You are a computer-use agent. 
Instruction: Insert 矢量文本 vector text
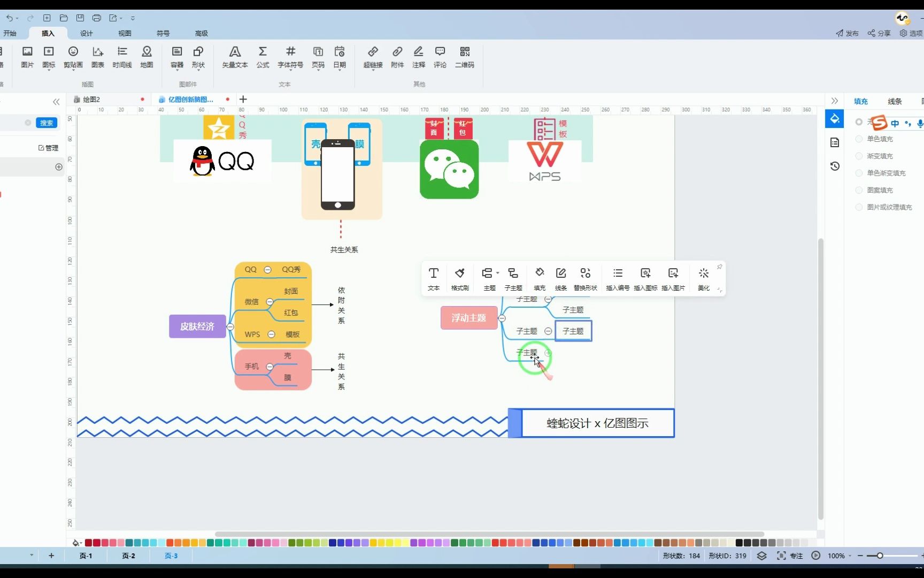point(235,57)
